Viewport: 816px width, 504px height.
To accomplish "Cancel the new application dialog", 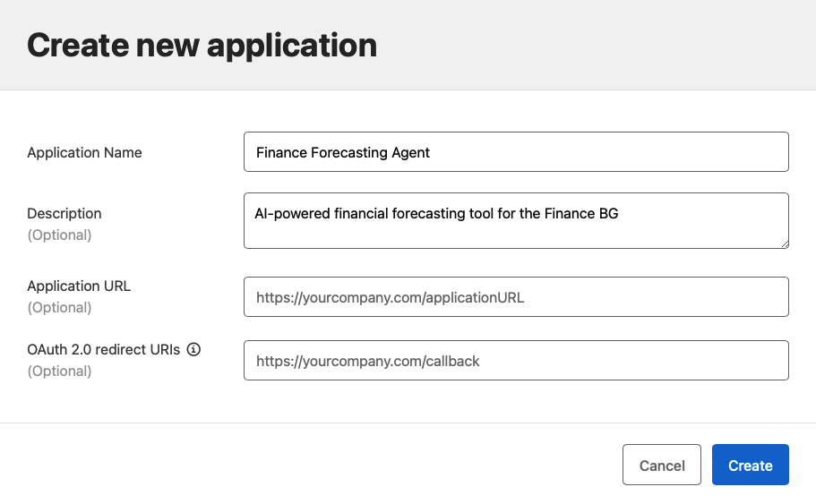I will point(662,465).
